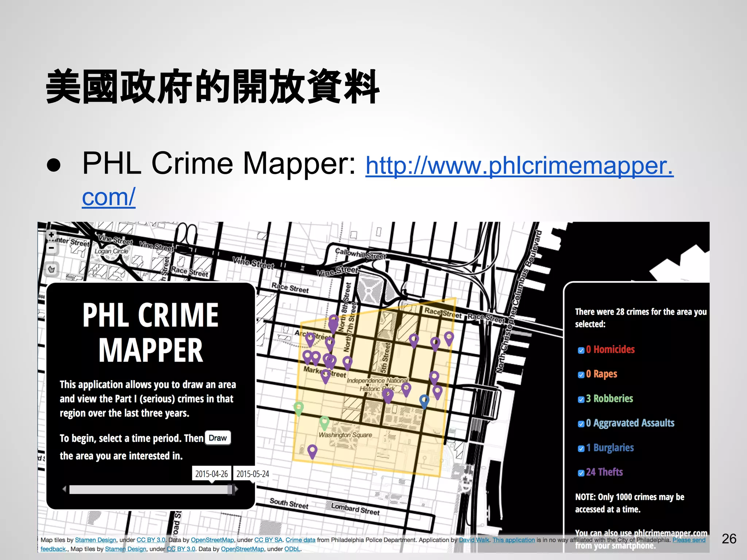Open the first Stamen Design link
The width and height of the screenshot is (747, 560).
[x=96, y=540]
